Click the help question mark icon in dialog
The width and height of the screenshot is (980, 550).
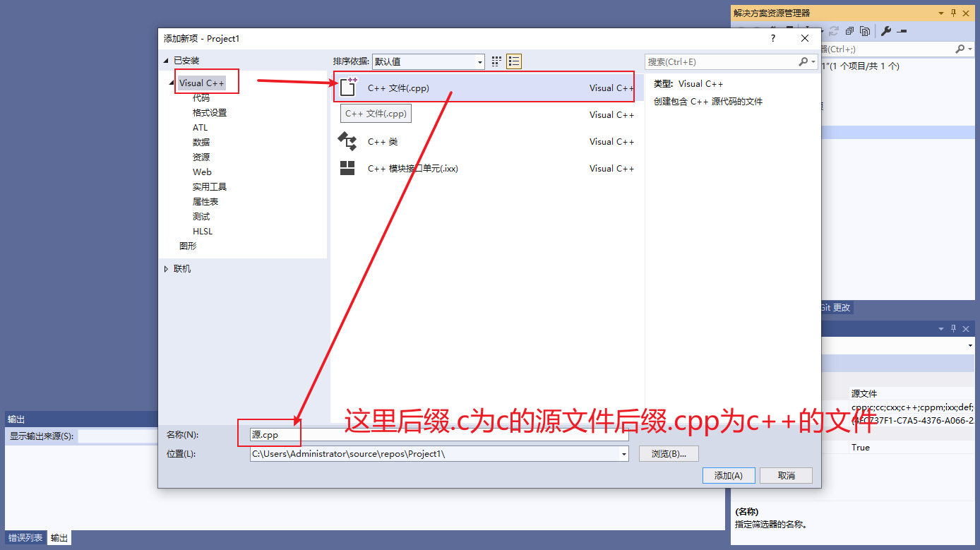[x=772, y=38]
